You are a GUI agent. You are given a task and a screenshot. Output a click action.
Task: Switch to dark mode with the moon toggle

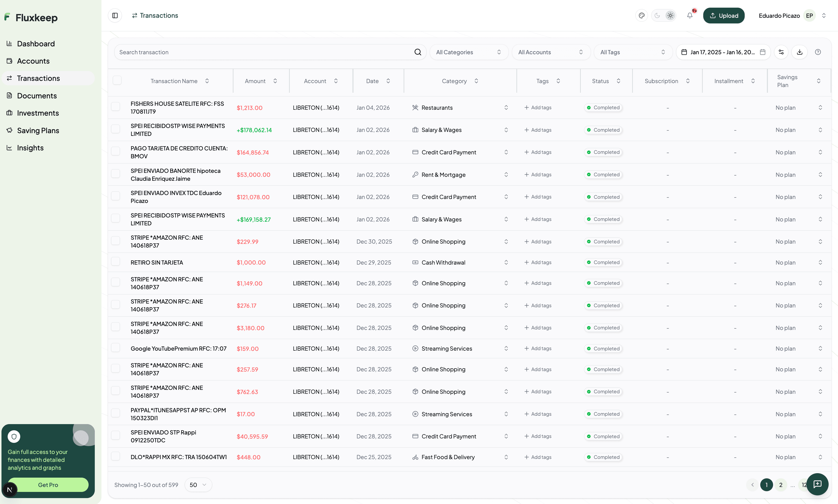pyautogui.click(x=657, y=15)
